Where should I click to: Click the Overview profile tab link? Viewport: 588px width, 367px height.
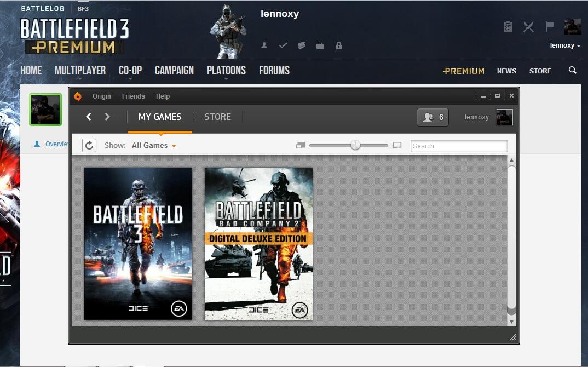(x=50, y=144)
